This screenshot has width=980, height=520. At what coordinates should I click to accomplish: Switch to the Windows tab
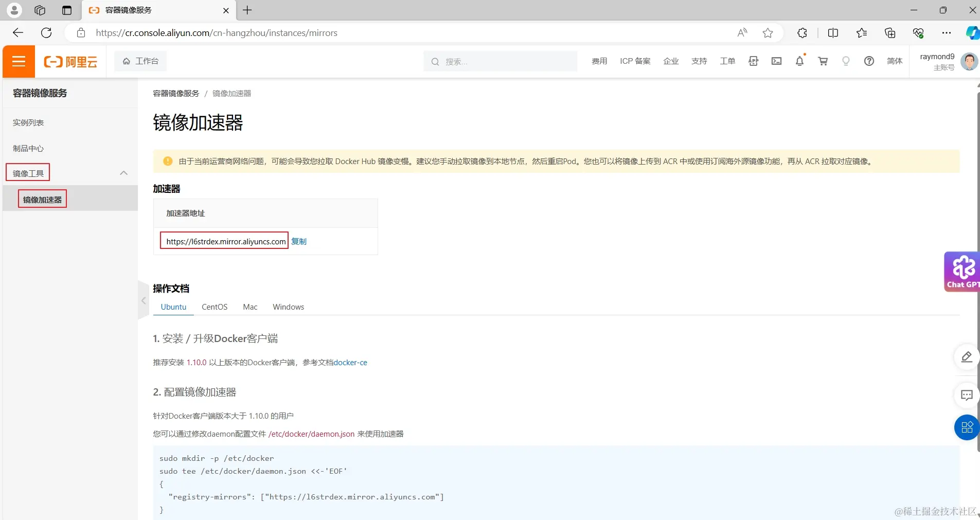click(288, 307)
